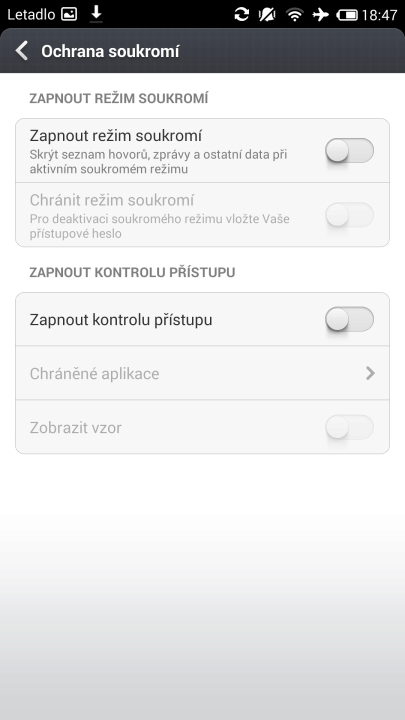Toggle the Chránit režim soukromí switch
405x720 pixels.
[x=349, y=214]
